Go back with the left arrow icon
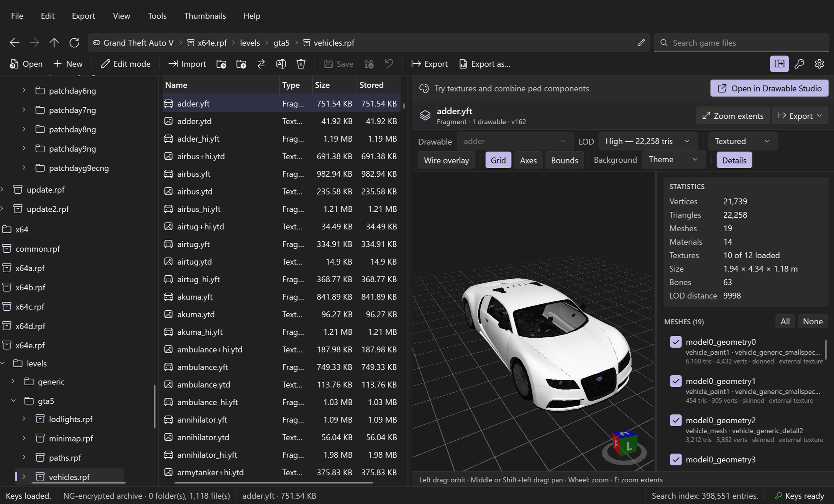Viewport: 834px width, 504px height. (15, 43)
